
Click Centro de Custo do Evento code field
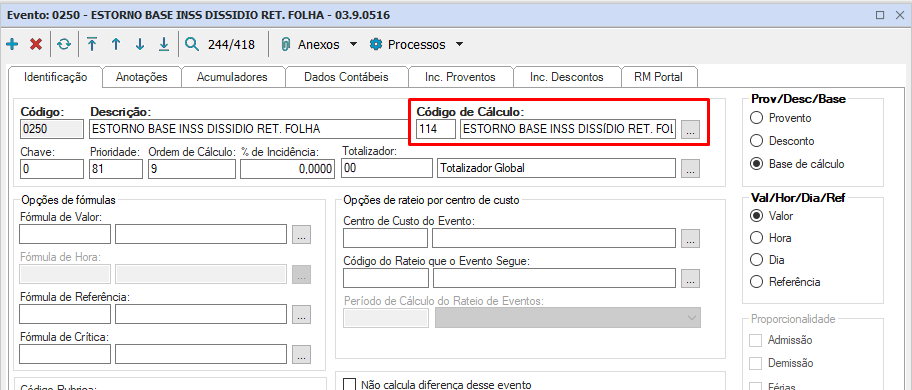click(386, 238)
